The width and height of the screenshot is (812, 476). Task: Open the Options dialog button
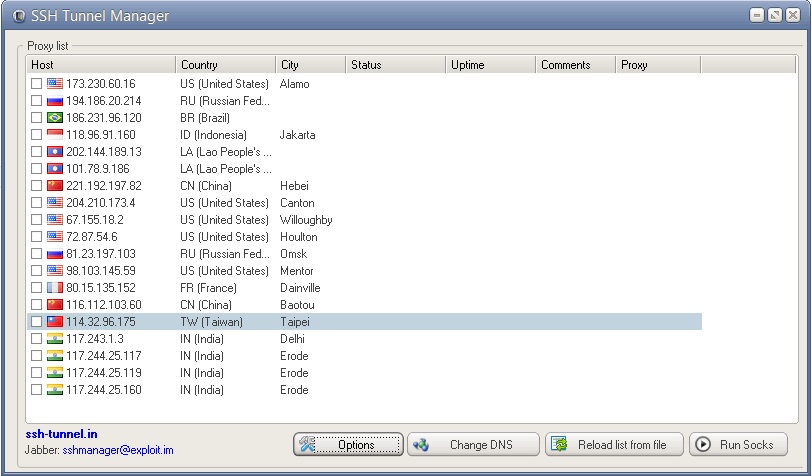click(x=348, y=445)
